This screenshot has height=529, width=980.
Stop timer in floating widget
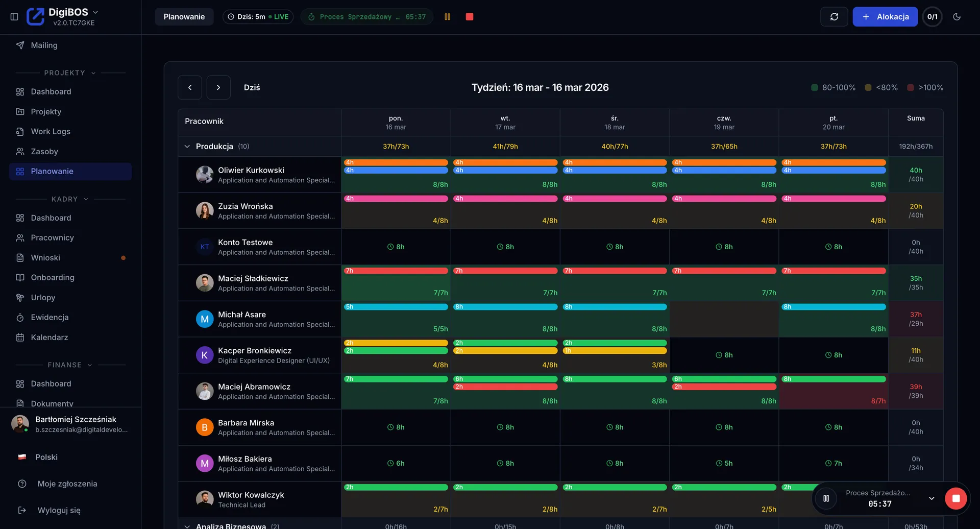pos(956,498)
